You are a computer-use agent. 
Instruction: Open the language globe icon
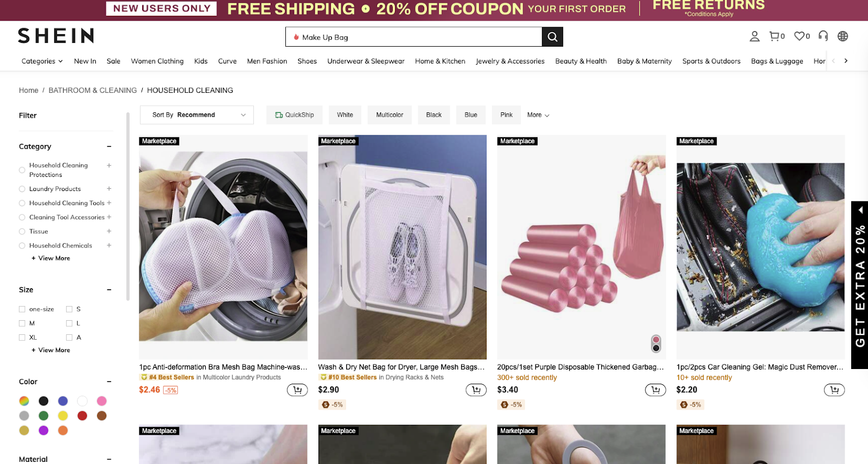click(843, 36)
